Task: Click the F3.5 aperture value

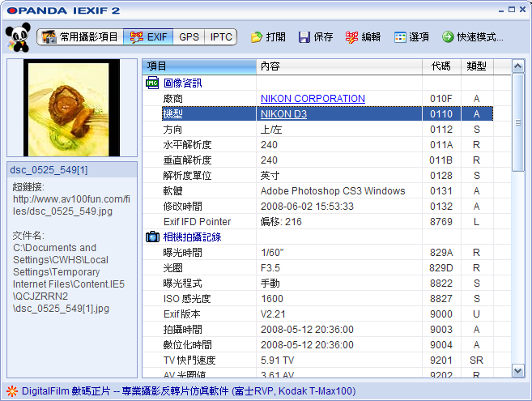Action: point(270,268)
